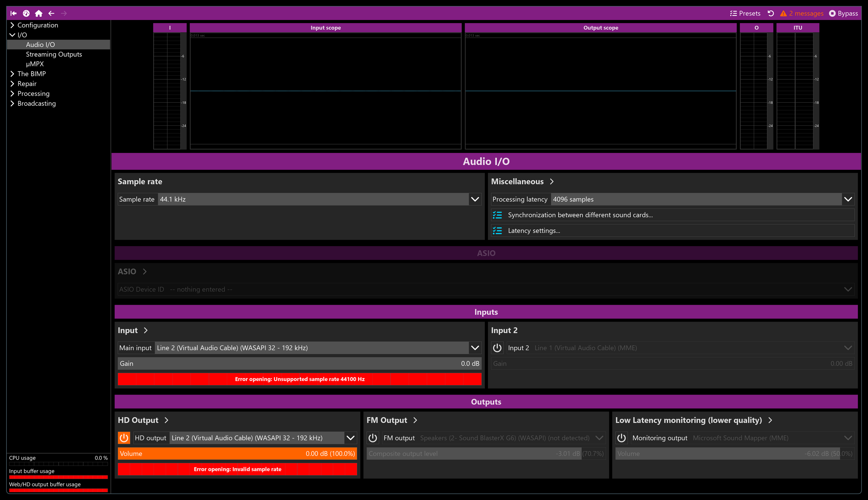The width and height of the screenshot is (868, 500).
Task: Go to the Home icon
Action: (39, 14)
